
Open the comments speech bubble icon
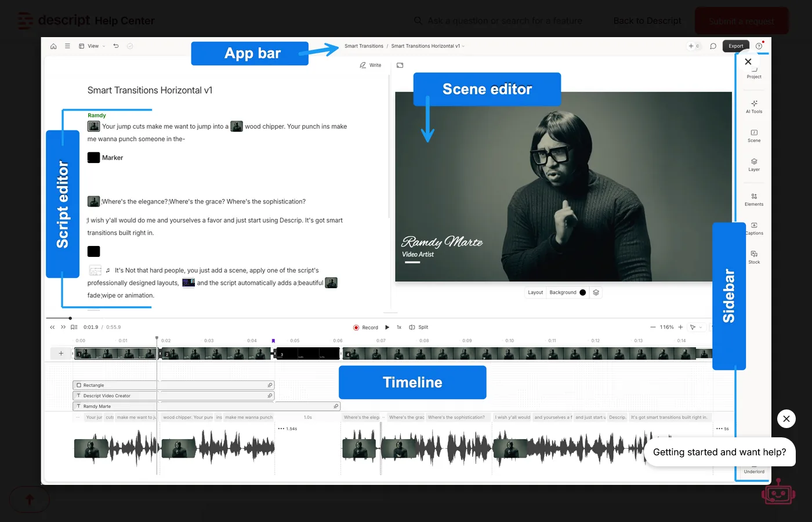click(713, 46)
